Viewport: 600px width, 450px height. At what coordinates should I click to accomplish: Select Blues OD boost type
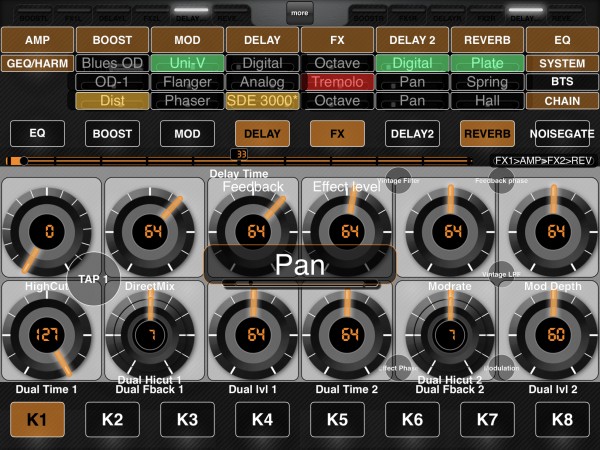pyautogui.click(x=112, y=63)
